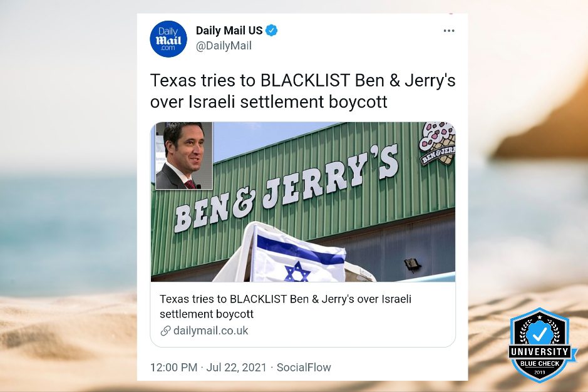The image size is (588, 392).
Task: Click the 12:00 PM timestamp
Action: pyautogui.click(x=173, y=367)
